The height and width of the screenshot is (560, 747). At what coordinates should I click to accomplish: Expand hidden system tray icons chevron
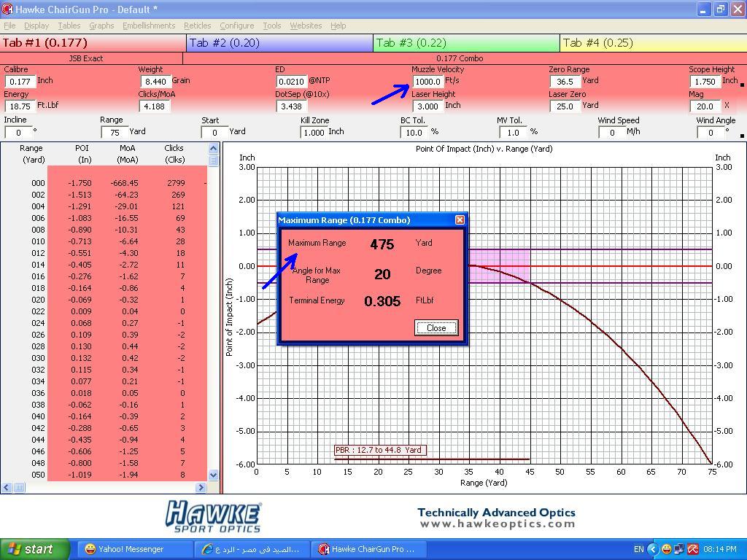(x=654, y=549)
